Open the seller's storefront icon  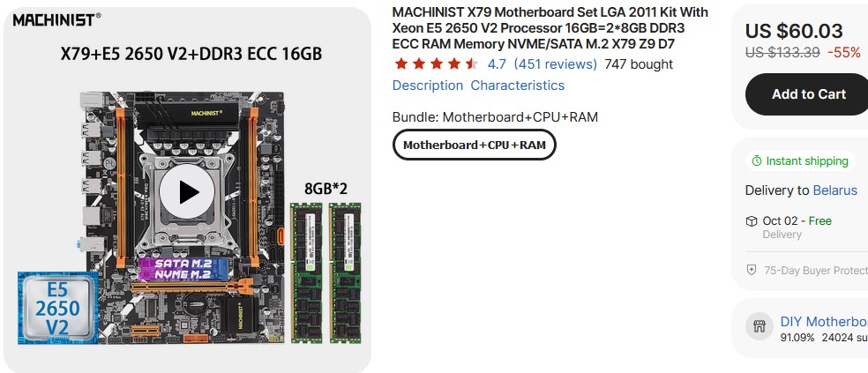pyautogui.click(x=759, y=326)
